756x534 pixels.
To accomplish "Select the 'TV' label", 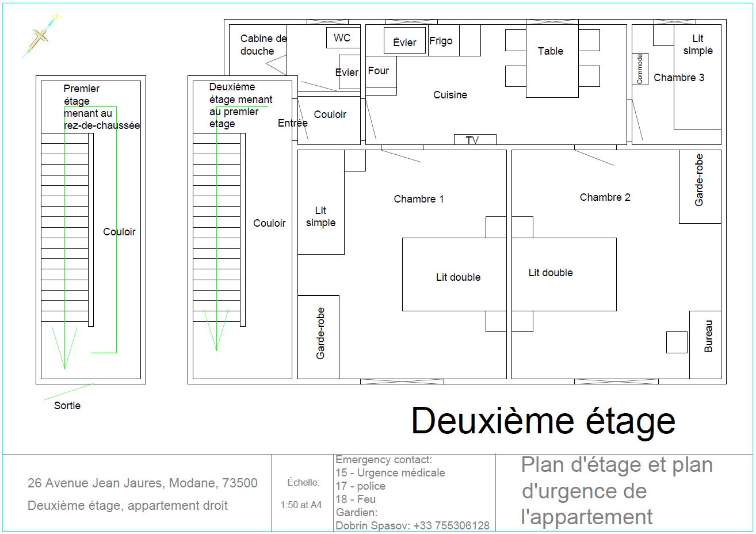I will point(472,140).
